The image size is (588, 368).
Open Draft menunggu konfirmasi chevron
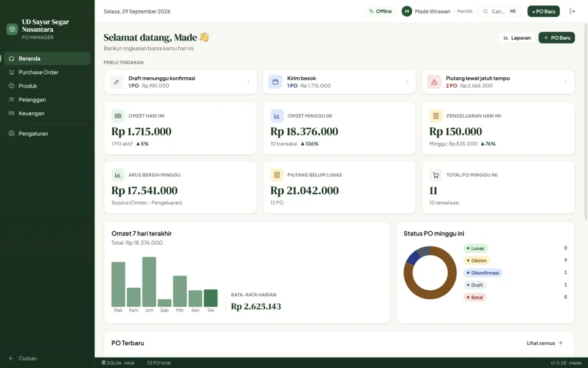pos(248,82)
